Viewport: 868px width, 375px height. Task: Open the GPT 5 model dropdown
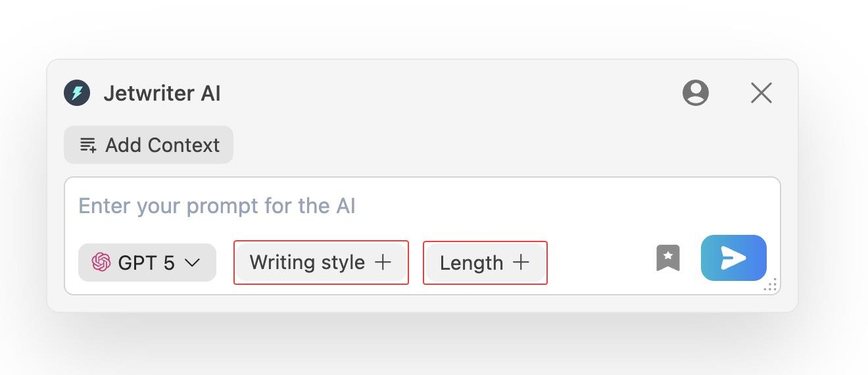coord(147,262)
